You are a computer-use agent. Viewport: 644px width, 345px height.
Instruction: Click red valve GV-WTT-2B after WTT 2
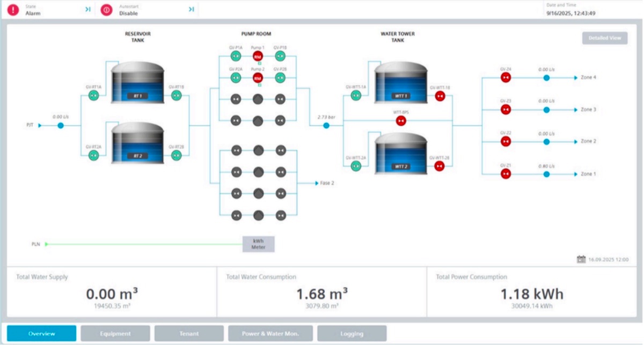[440, 166]
